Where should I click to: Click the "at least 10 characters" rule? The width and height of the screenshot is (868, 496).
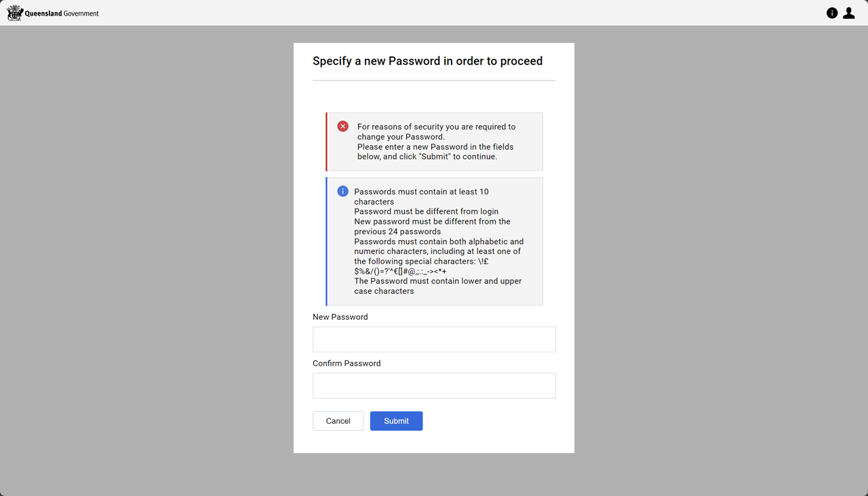click(421, 197)
